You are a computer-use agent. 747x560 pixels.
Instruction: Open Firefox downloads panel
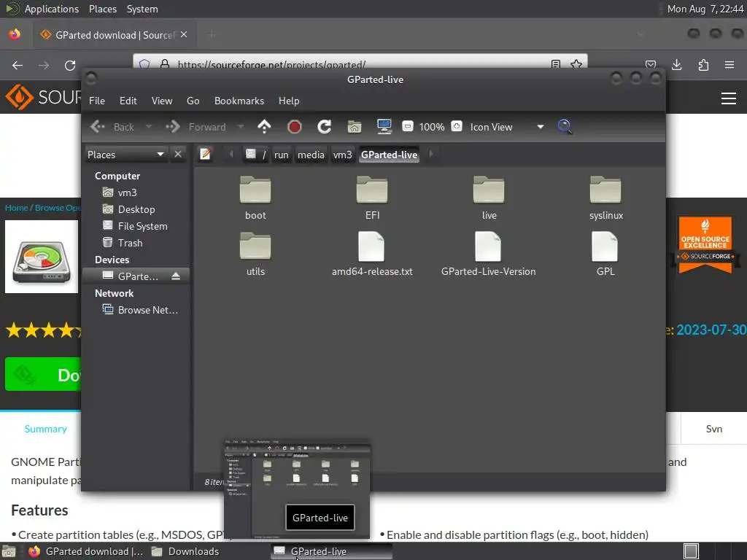(676, 65)
